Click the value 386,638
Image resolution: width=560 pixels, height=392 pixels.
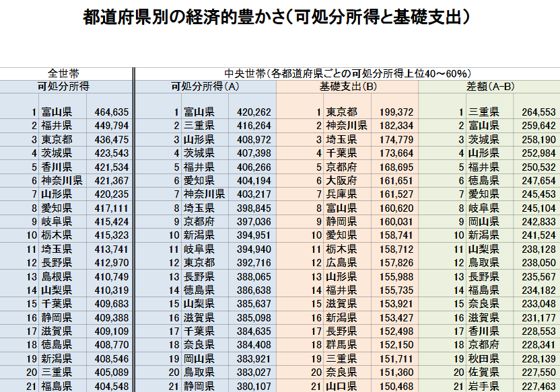click(254, 290)
